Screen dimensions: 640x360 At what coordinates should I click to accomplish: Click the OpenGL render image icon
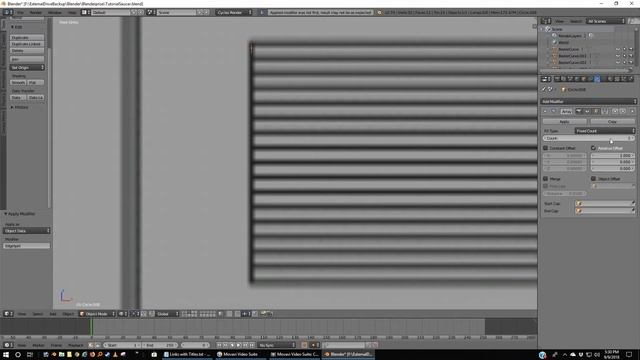[264, 314]
